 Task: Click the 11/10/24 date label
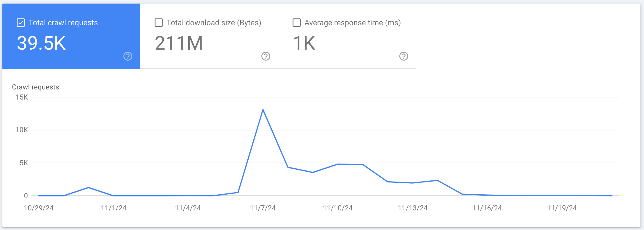tap(338, 208)
